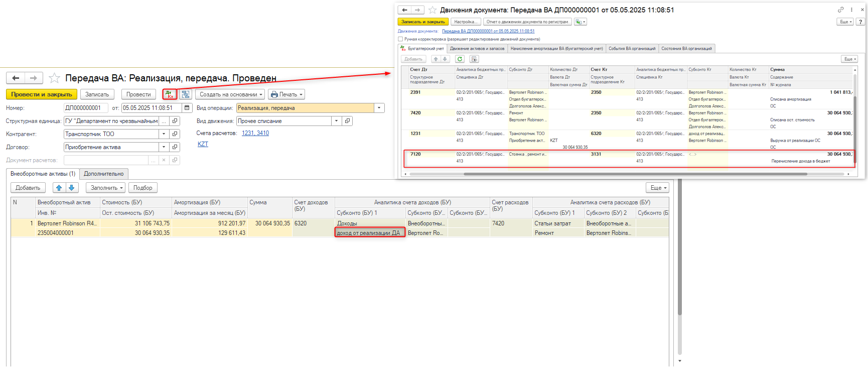The height and width of the screenshot is (371, 868).
Task: Open Еще menu in Движения документа header
Action: coord(845,22)
